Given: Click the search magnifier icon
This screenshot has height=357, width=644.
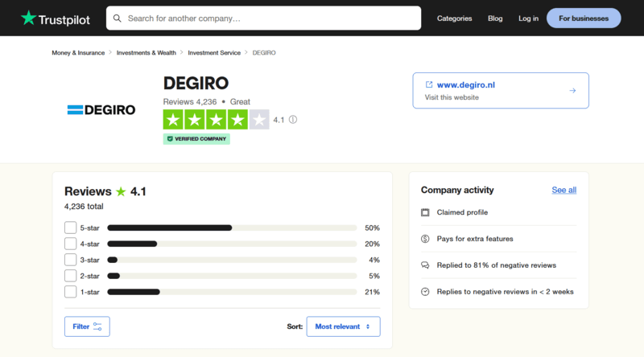Looking at the screenshot, I should pyautogui.click(x=117, y=18).
